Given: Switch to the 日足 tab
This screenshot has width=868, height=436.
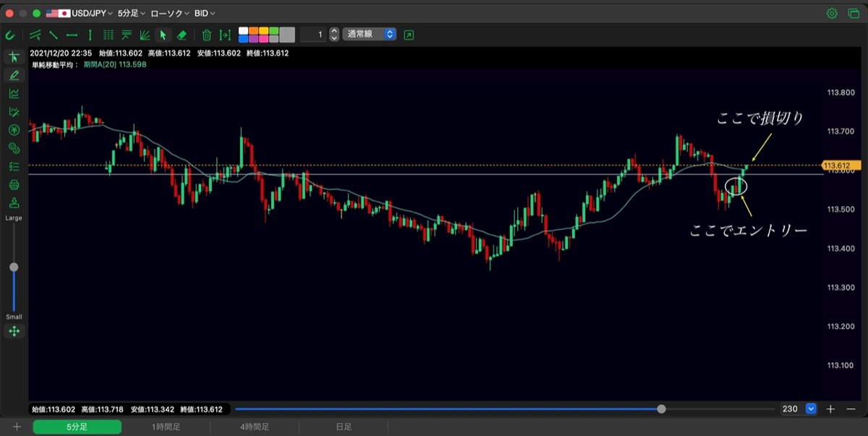Looking at the screenshot, I should point(344,427).
